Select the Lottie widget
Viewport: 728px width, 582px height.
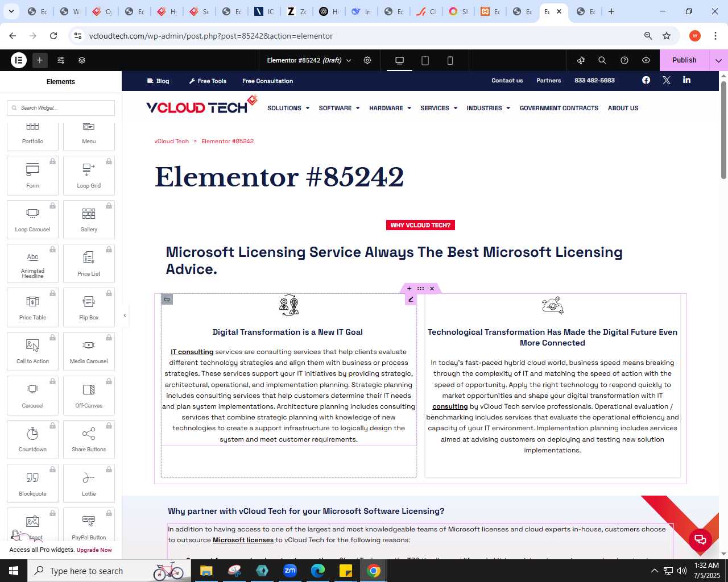point(89,484)
